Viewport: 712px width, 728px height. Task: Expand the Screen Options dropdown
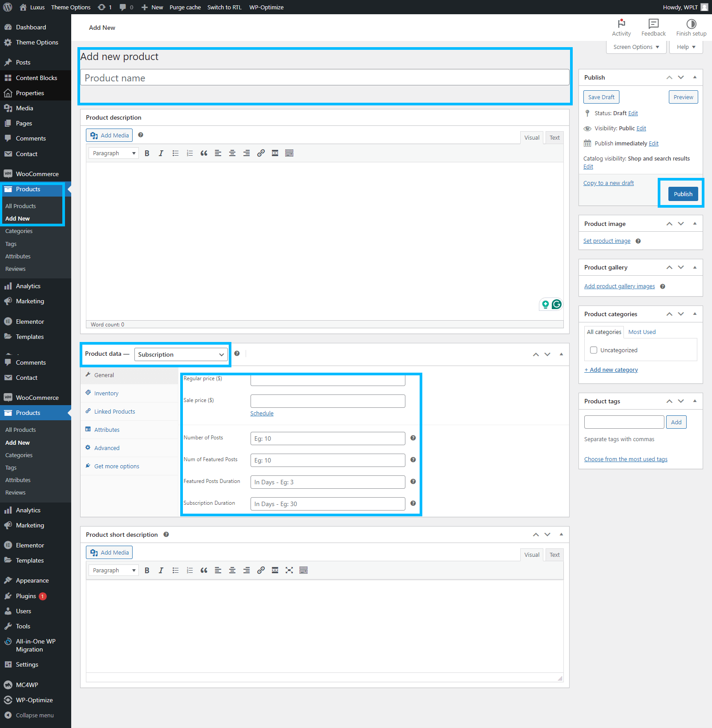click(636, 47)
